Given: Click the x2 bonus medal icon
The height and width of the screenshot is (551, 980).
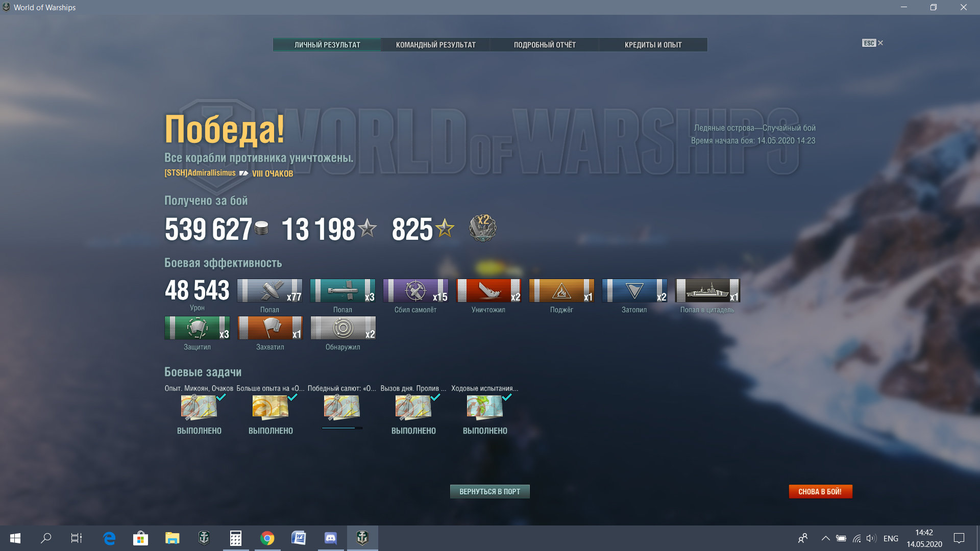Looking at the screenshot, I should pyautogui.click(x=482, y=228).
